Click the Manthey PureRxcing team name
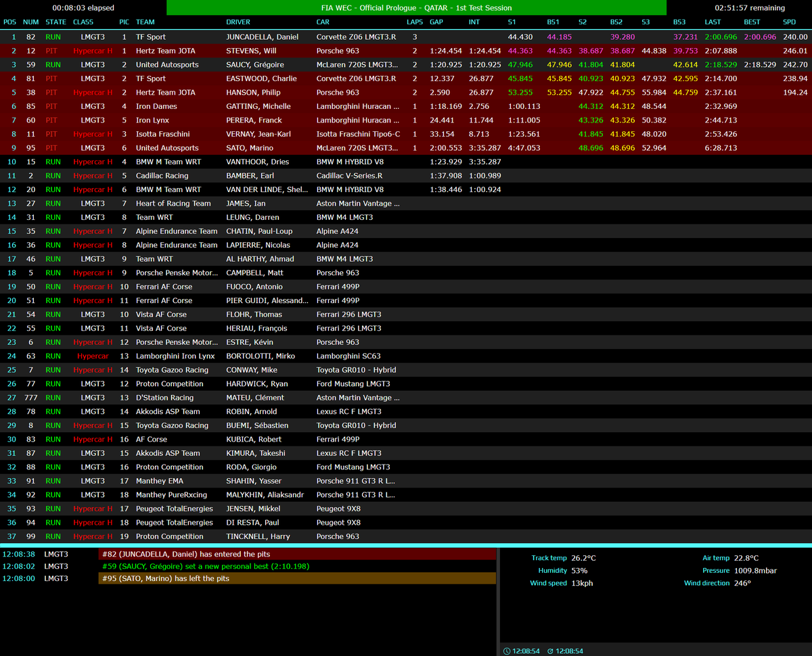The image size is (812, 656). (x=171, y=494)
